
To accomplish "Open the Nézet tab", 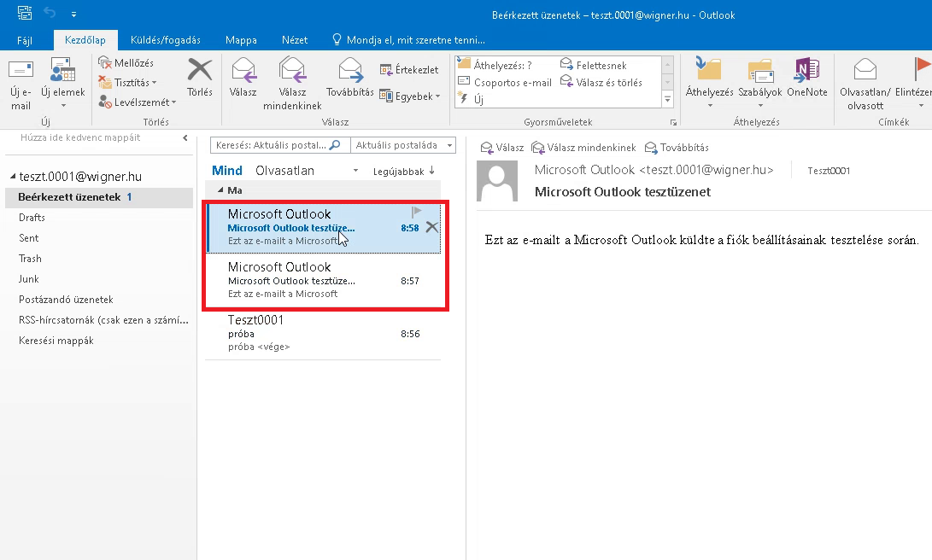I will 295,40.
